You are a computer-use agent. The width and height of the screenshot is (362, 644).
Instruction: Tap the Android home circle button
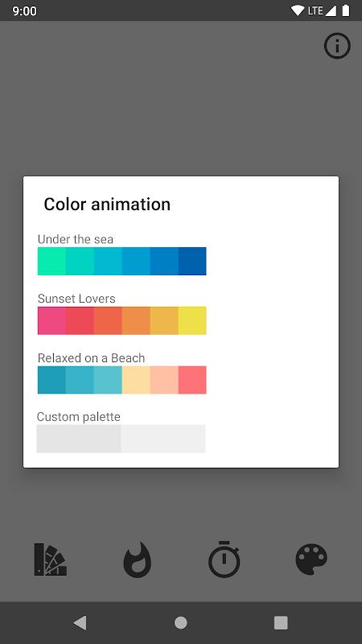coord(180,622)
